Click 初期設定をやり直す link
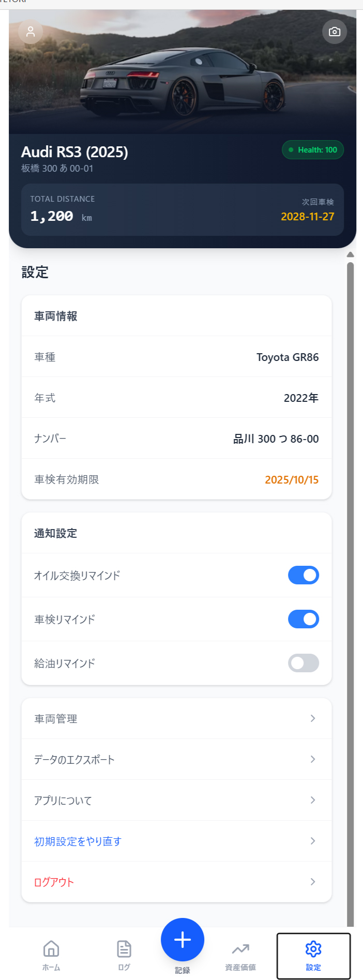This screenshot has height=980, width=363. 78,841
